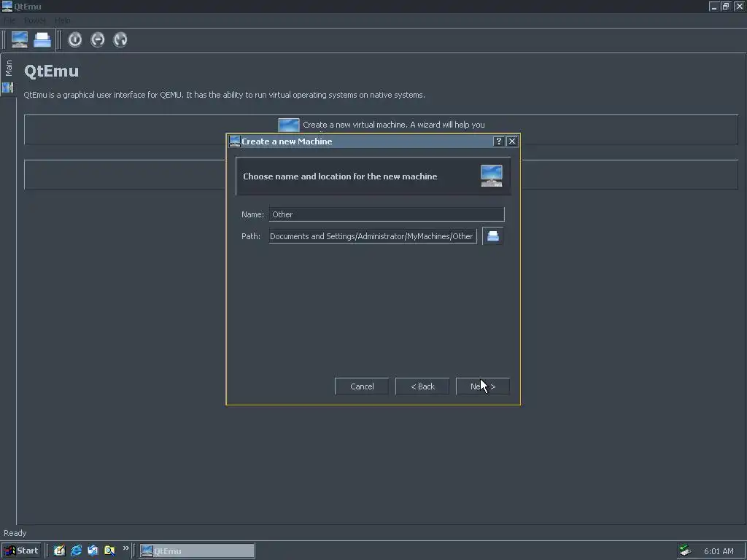Click the QtEmu taskbar button
Viewport: 747px width, 560px height.
197,551
